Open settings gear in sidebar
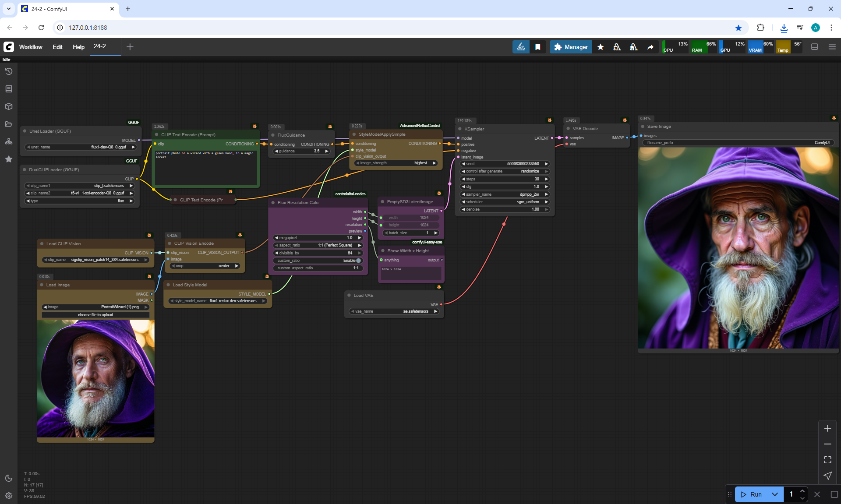The width and height of the screenshot is (841, 504). [x=9, y=496]
